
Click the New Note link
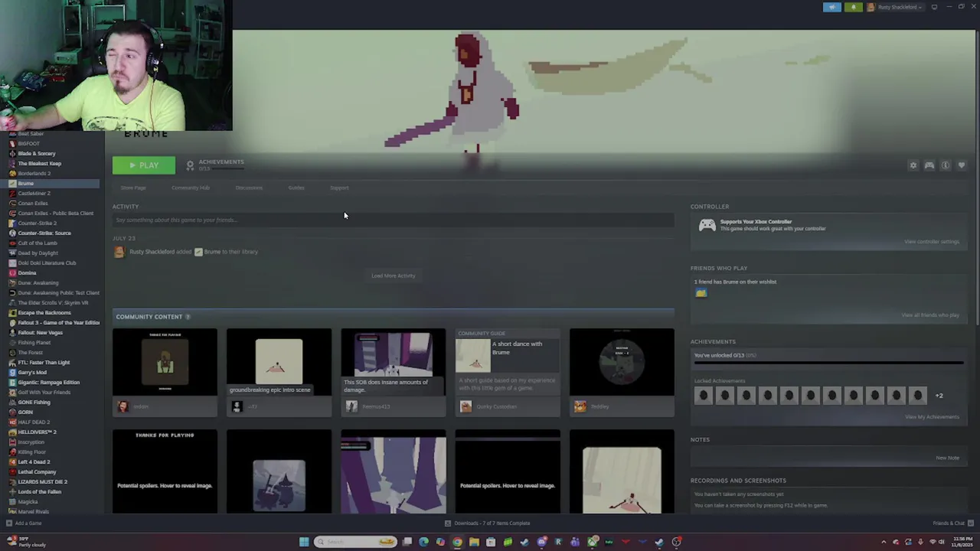pyautogui.click(x=947, y=458)
